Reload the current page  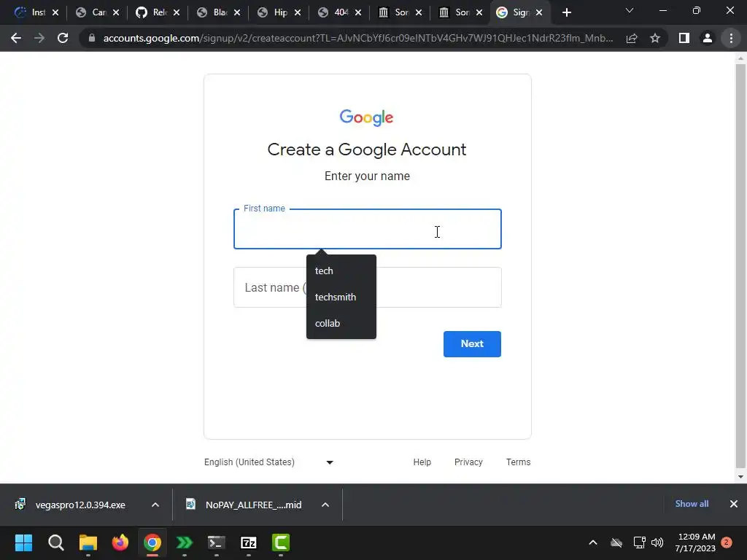pos(63,38)
